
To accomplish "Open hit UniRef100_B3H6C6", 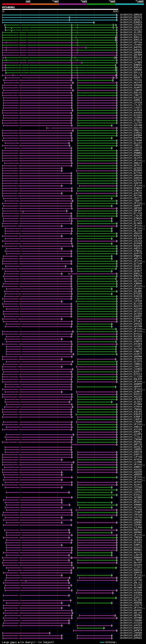I will click(131, 22).
